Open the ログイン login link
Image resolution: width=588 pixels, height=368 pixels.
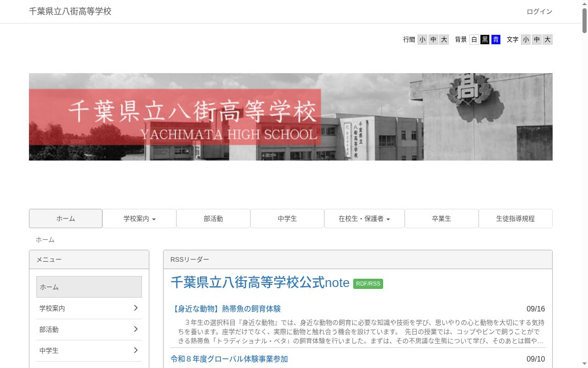tap(539, 11)
